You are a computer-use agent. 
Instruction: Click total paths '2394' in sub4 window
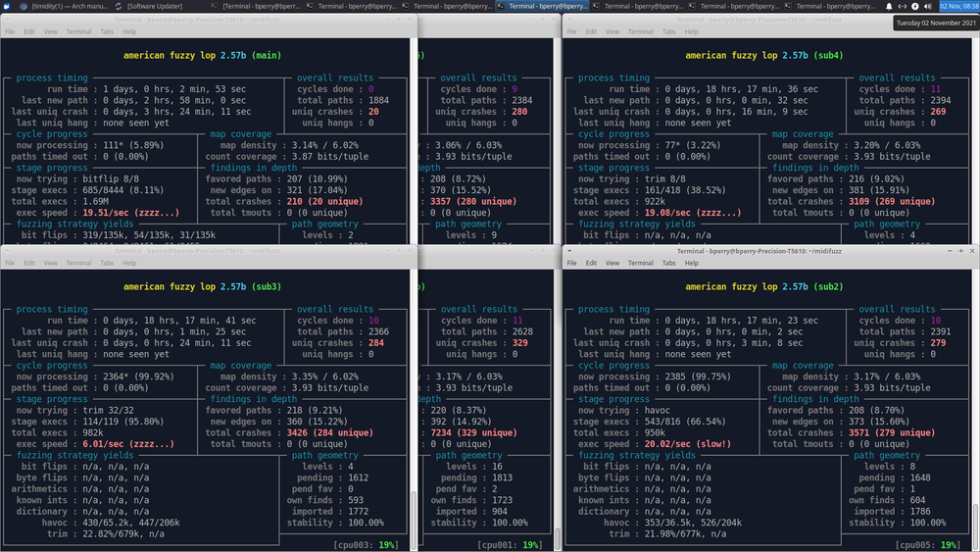(x=941, y=100)
